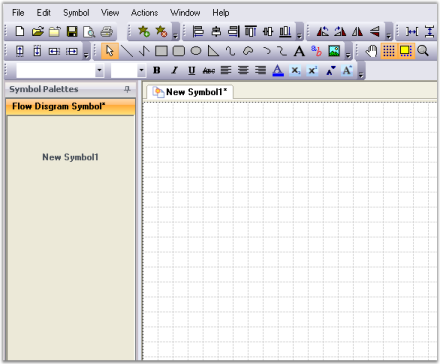Select the Rich Text tool
The width and height of the screenshot is (440, 364).
(316, 51)
